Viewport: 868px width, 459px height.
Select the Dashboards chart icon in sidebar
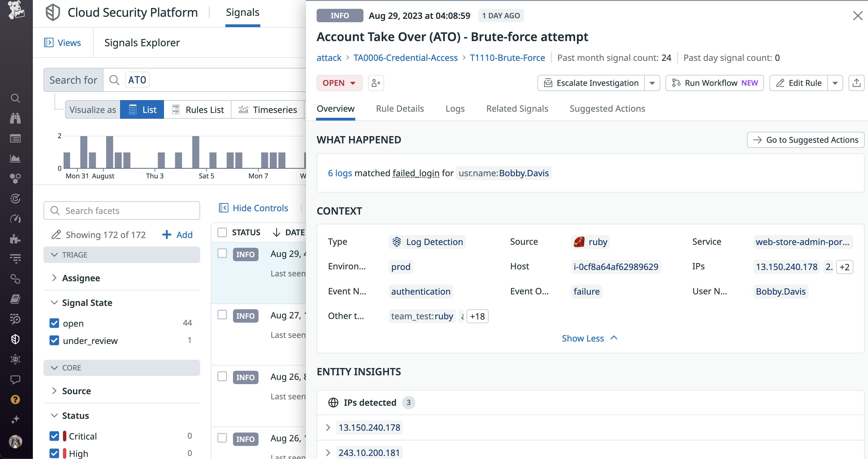16,159
